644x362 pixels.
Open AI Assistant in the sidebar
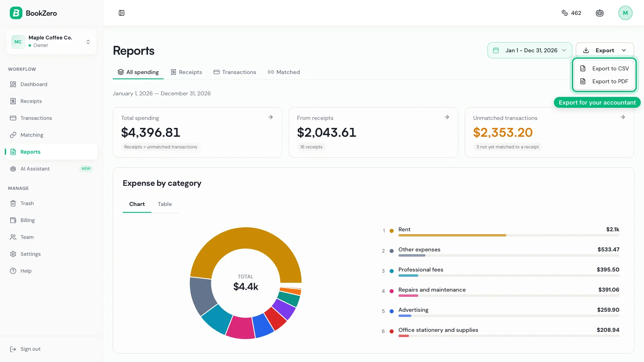click(x=51, y=169)
